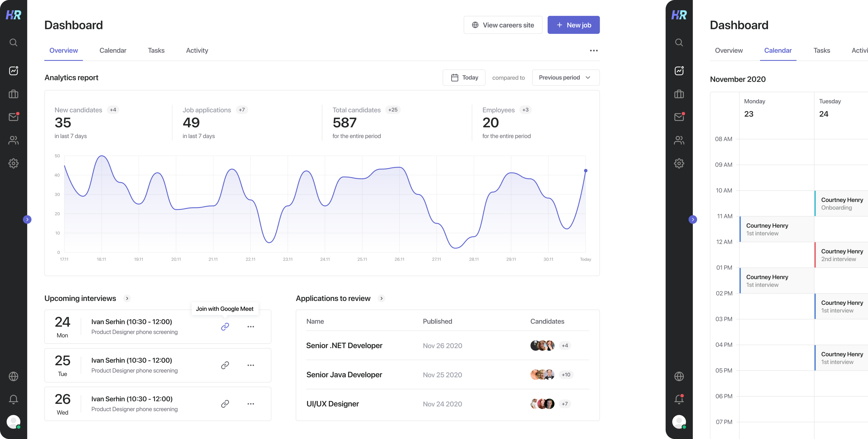
Task: Open the candidates people icon in left sidebar
Action: tap(13, 140)
